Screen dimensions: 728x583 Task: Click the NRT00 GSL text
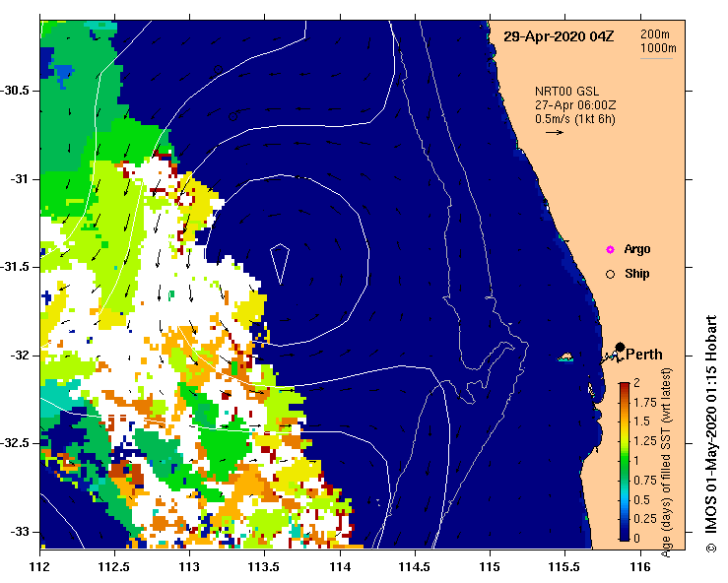(566, 92)
